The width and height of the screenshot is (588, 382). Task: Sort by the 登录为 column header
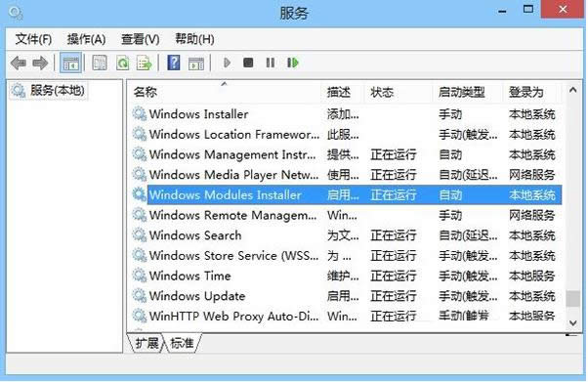coord(531,92)
